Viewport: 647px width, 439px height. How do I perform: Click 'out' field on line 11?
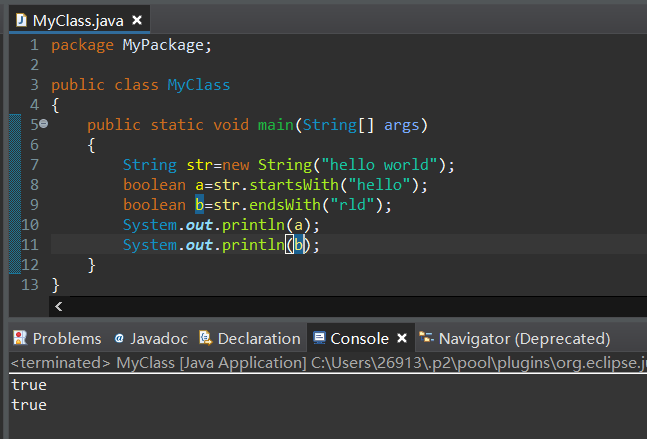pos(199,245)
